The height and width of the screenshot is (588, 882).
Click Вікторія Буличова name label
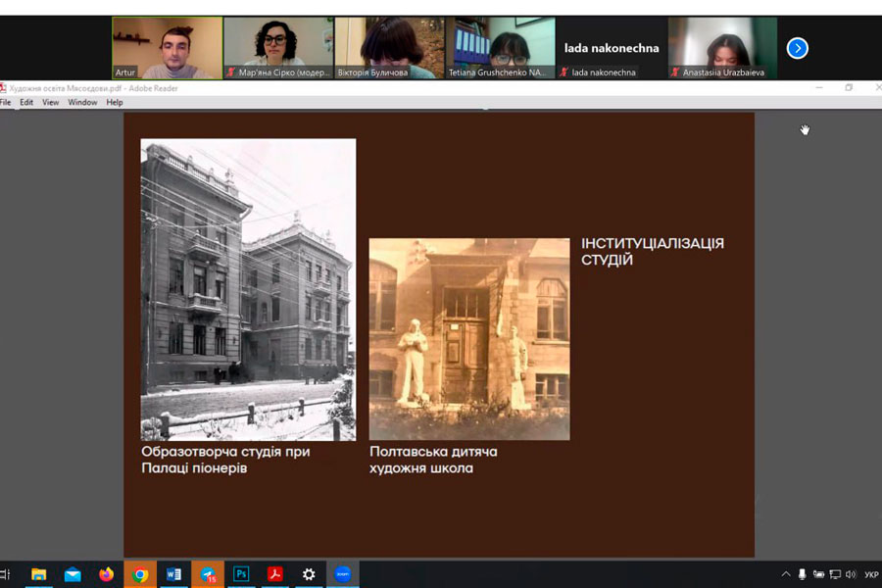[372, 72]
